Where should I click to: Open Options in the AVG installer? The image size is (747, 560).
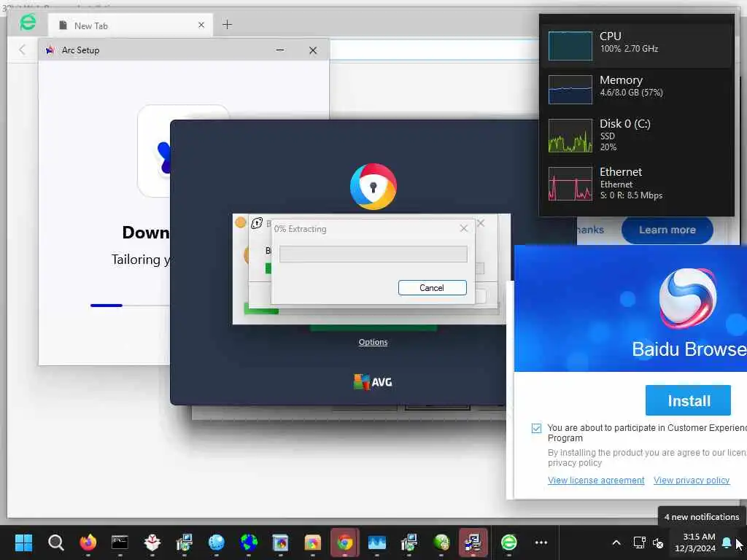(373, 342)
